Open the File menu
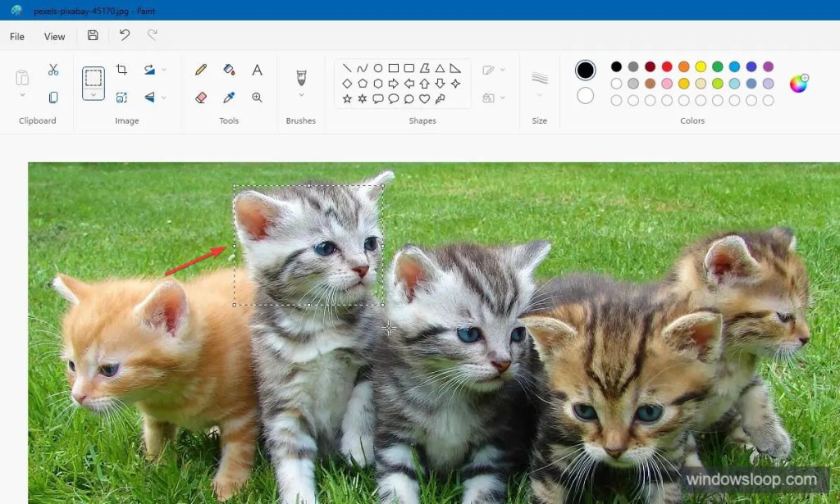This screenshot has height=504, width=840. [x=17, y=36]
